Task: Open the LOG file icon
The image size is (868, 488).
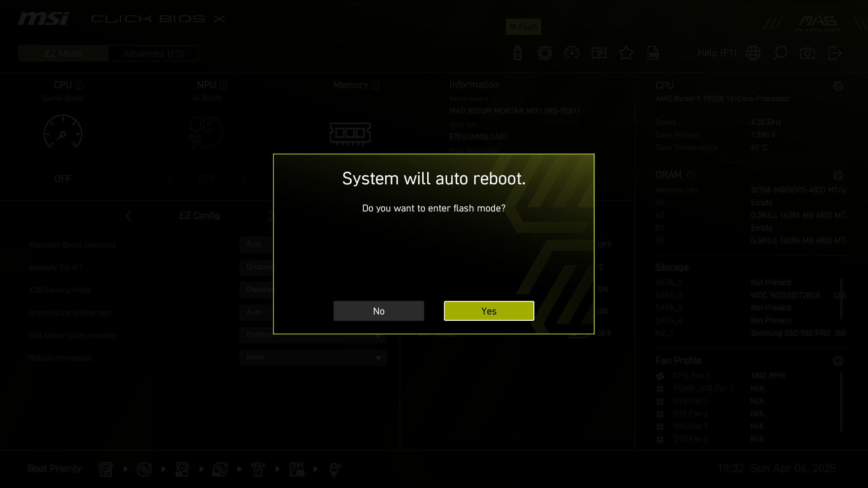Action: tap(653, 53)
